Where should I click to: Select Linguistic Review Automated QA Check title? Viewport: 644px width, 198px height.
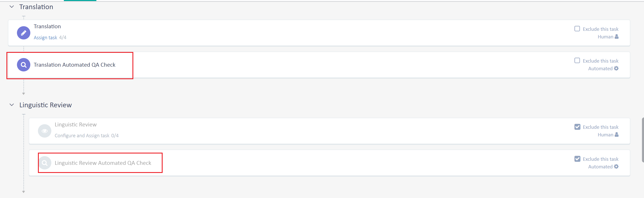click(103, 163)
